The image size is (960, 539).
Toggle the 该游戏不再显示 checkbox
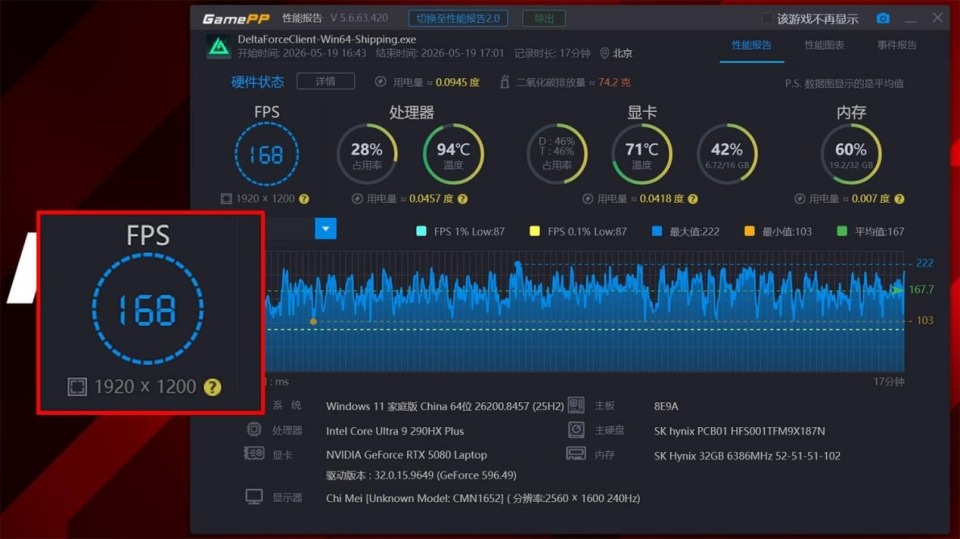pos(767,19)
